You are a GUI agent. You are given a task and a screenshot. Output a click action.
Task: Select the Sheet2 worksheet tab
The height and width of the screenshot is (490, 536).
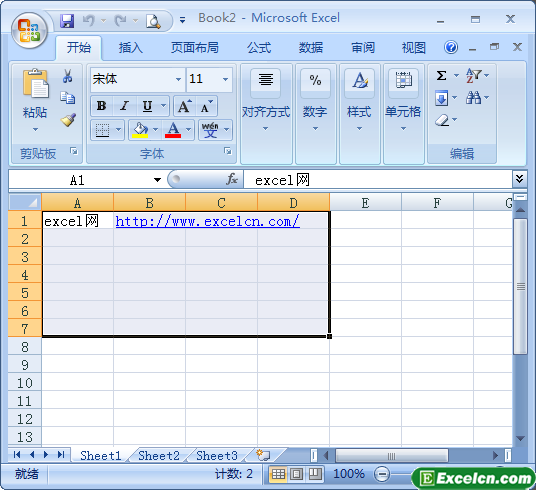[159, 455]
